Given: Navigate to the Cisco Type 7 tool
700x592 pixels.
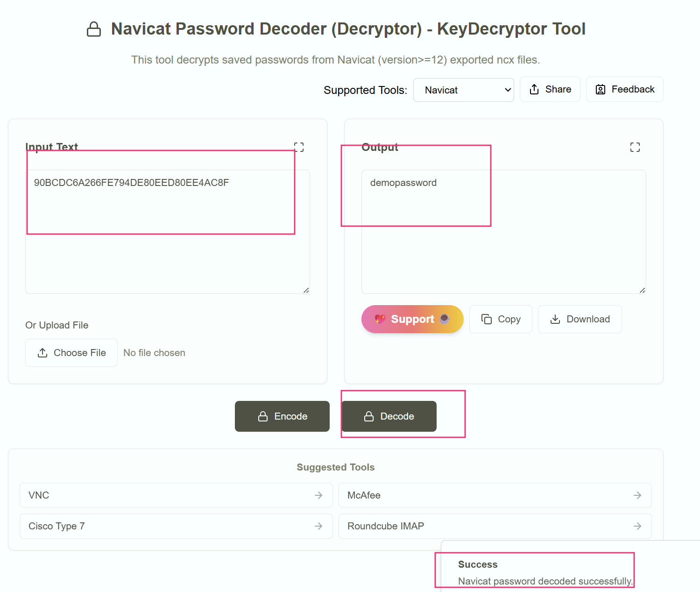Looking at the screenshot, I should [x=176, y=526].
